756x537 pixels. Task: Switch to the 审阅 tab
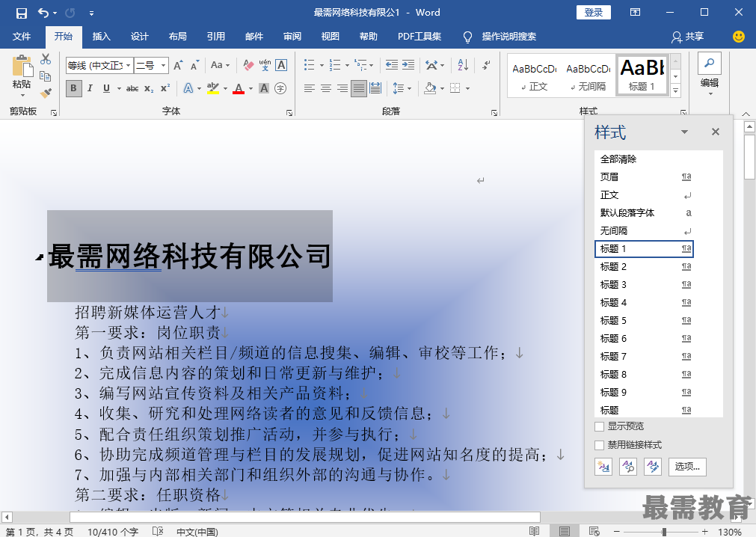tap(292, 37)
